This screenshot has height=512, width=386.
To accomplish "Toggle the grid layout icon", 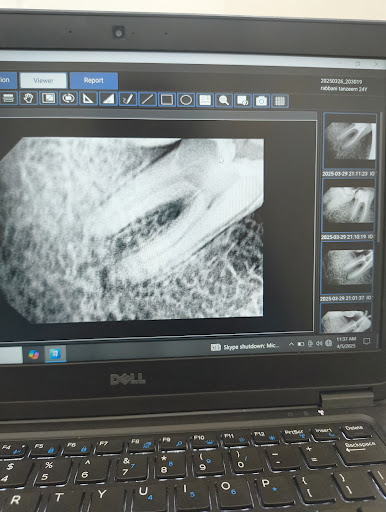I will click(280, 101).
